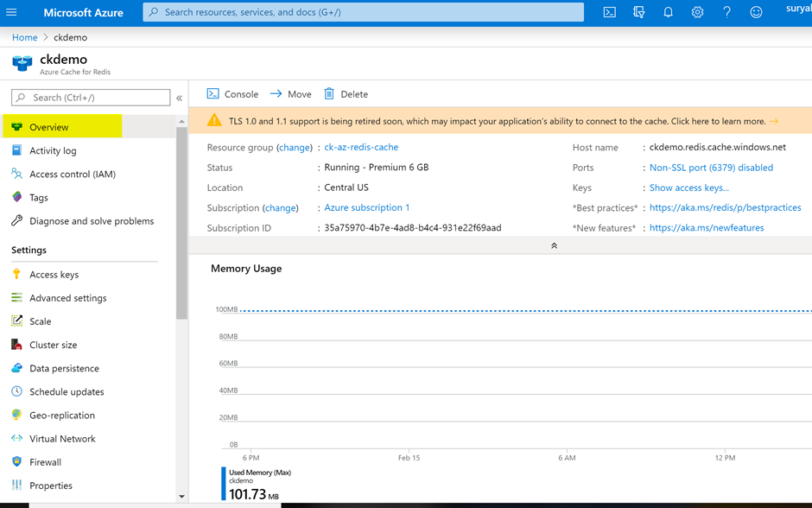Click the sidebar scroll down arrow
Image resolution: width=812 pixels, height=508 pixels.
(181, 496)
